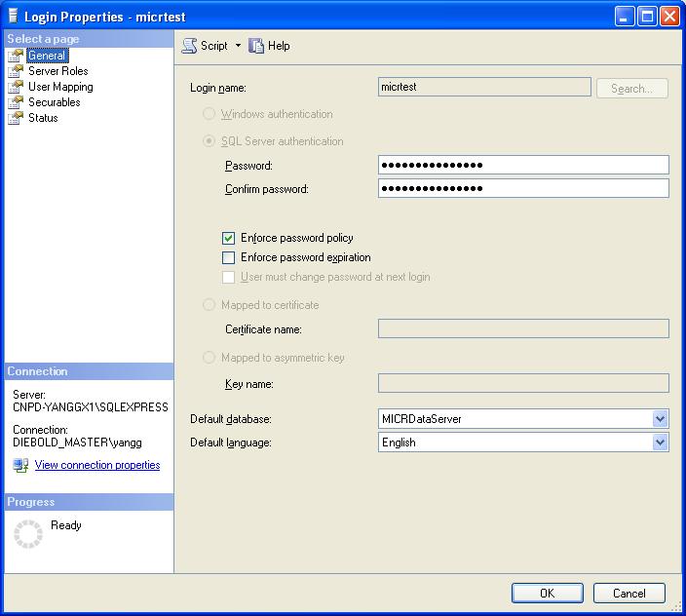Screen dimensions: 686x616
Task: Uncheck Enforce password policy
Action: click(229, 238)
